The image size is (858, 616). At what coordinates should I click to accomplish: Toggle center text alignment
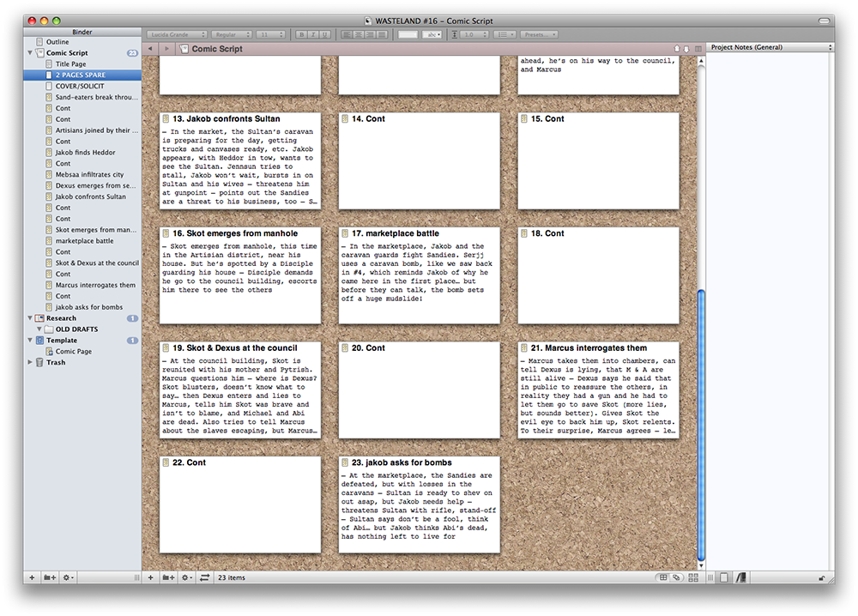tap(358, 34)
